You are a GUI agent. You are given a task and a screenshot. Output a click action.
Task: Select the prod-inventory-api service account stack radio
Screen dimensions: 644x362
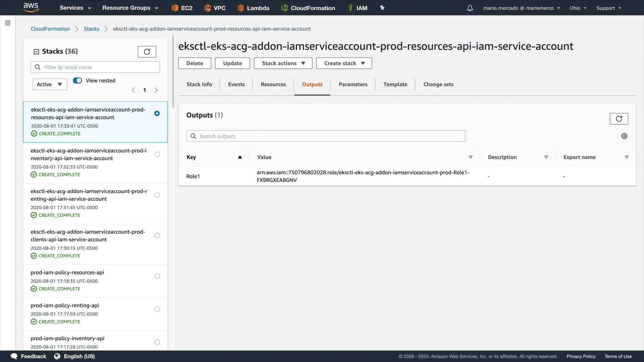(x=157, y=155)
